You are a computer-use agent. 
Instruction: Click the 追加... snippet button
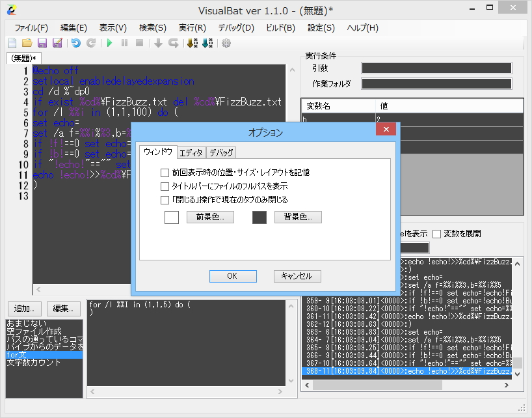tap(25, 309)
